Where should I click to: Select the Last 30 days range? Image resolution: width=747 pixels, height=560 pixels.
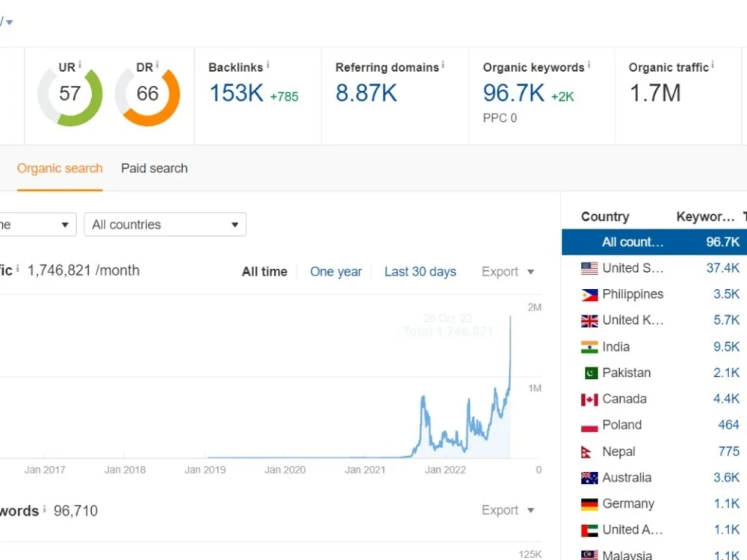coord(420,272)
